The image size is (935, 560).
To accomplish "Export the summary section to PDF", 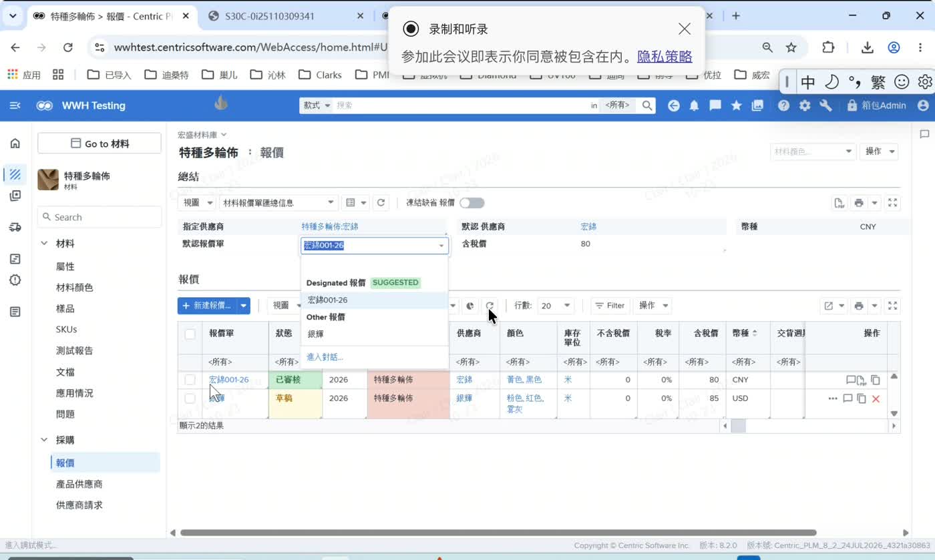I will coord(839,203).
